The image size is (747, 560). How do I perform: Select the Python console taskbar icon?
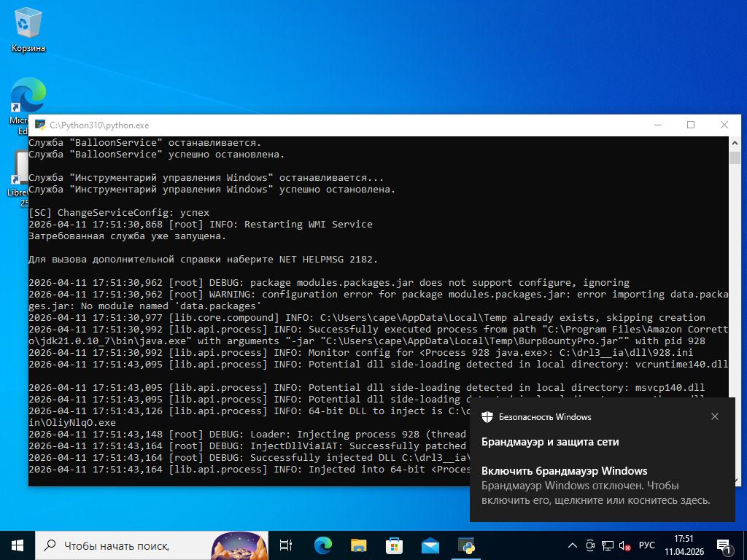pos(466,545)
